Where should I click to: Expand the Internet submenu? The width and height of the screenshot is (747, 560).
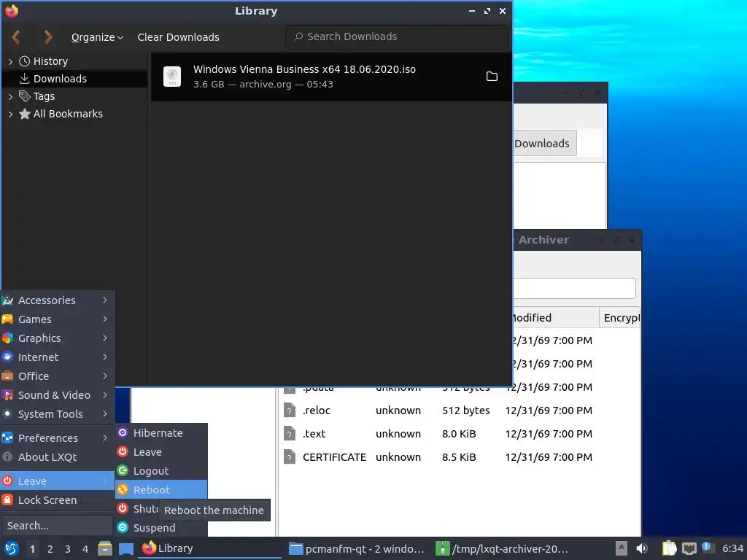click(x=57, y=357)
